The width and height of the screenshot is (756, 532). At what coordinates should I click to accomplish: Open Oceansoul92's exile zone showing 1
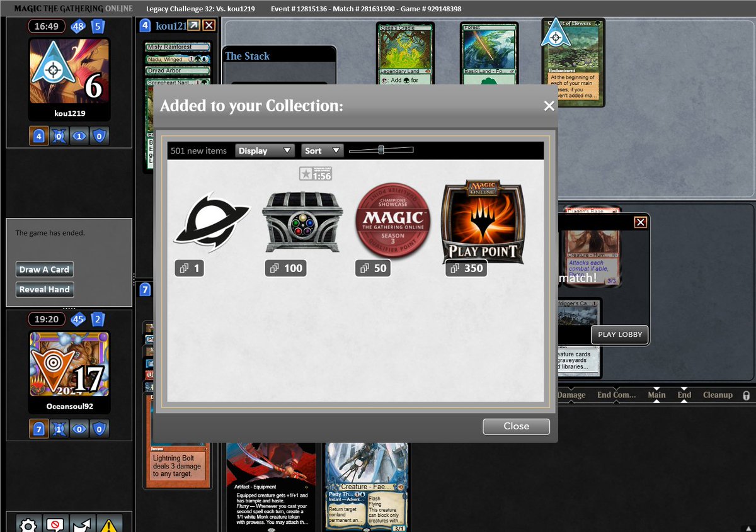[59, 429]
